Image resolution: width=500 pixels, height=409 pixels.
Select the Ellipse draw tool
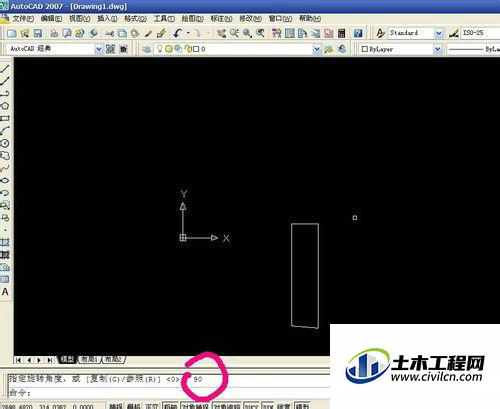click(x=5, y=180)
